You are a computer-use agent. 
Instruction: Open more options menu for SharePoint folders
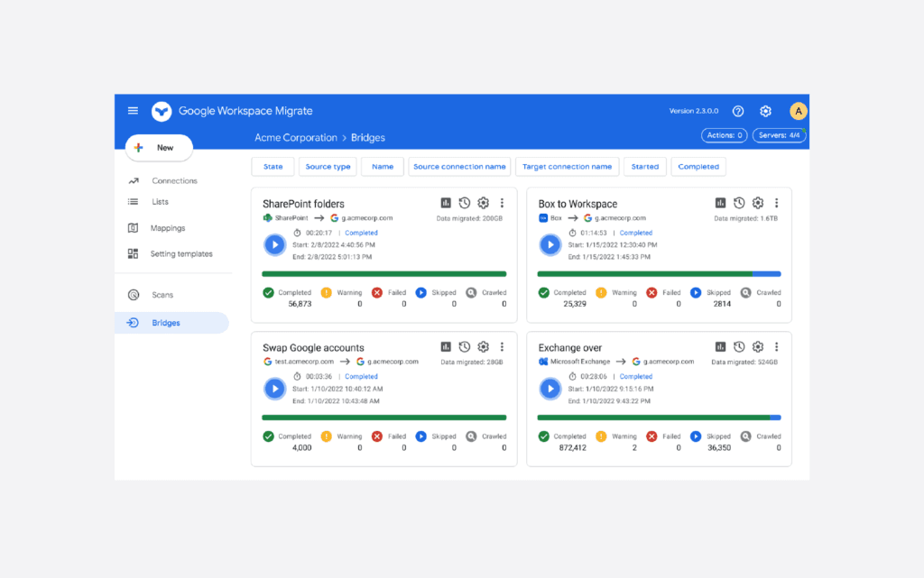pyautogui.click(x=502, y=203)
